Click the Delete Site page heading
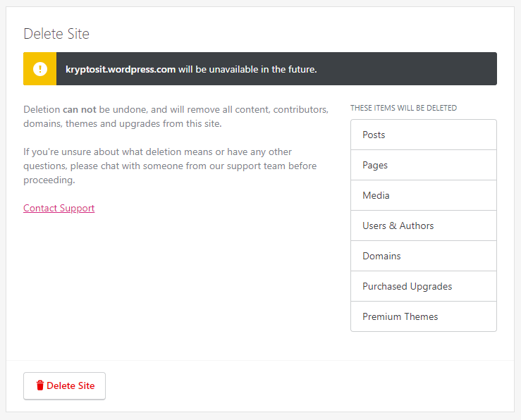 pyautogui.click(x=56, y=34)
